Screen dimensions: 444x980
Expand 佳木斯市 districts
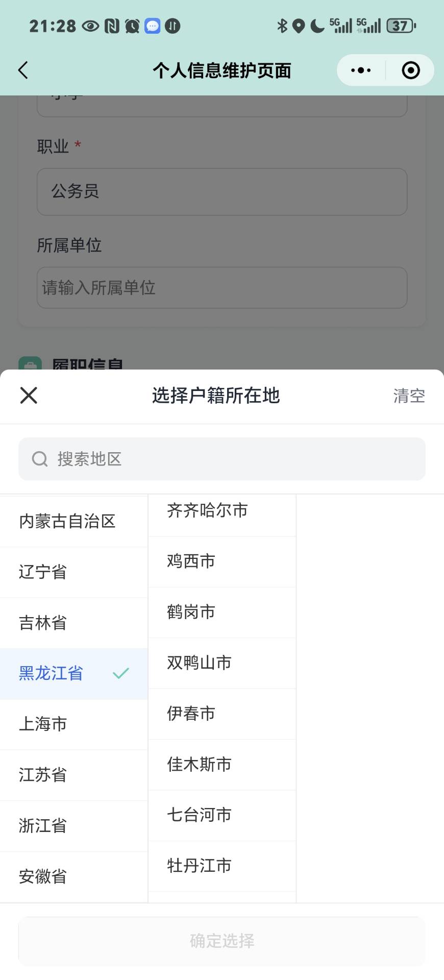[199, 764]
